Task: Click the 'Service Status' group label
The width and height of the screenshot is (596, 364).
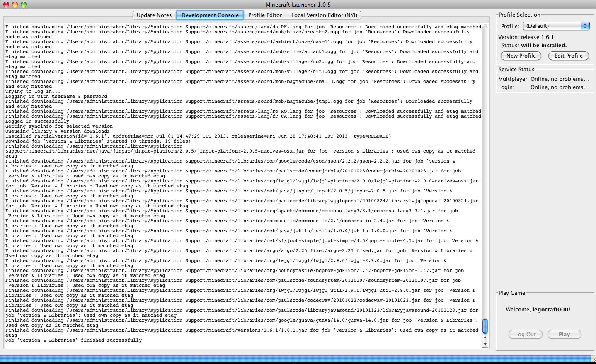Action: pos(516,70)
